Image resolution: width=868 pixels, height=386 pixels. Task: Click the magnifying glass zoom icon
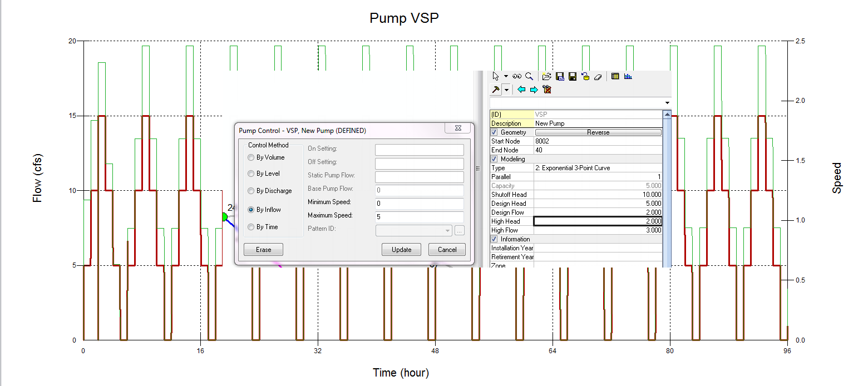click(x=529, y=77)
